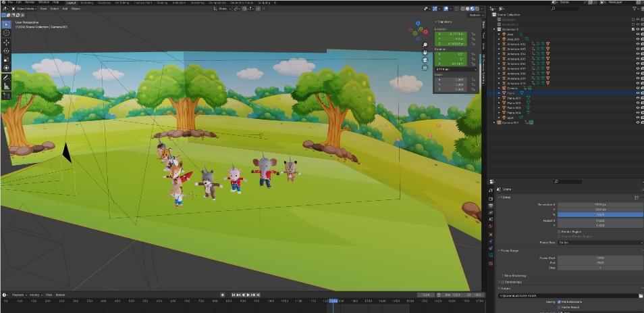This screenshot has height=313, width=644.
Task: Click the current frame marker 1224 in timeline
Action: click(x=333, y=302)
